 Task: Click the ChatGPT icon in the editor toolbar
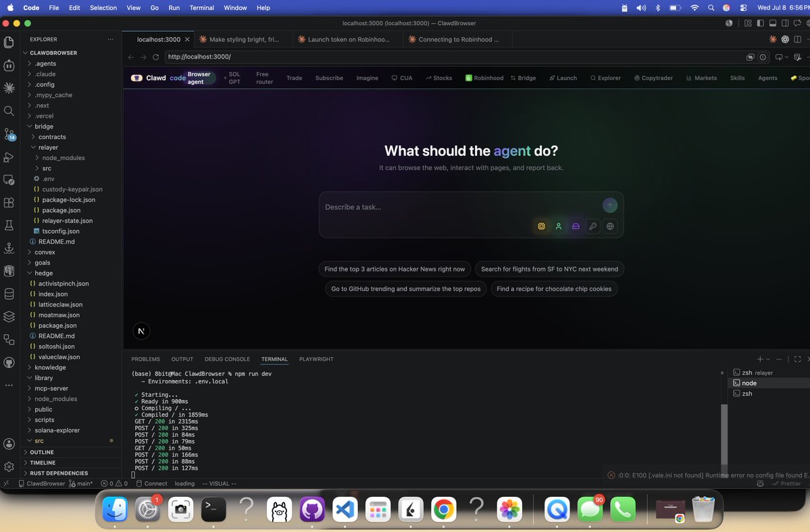point(785,39)
